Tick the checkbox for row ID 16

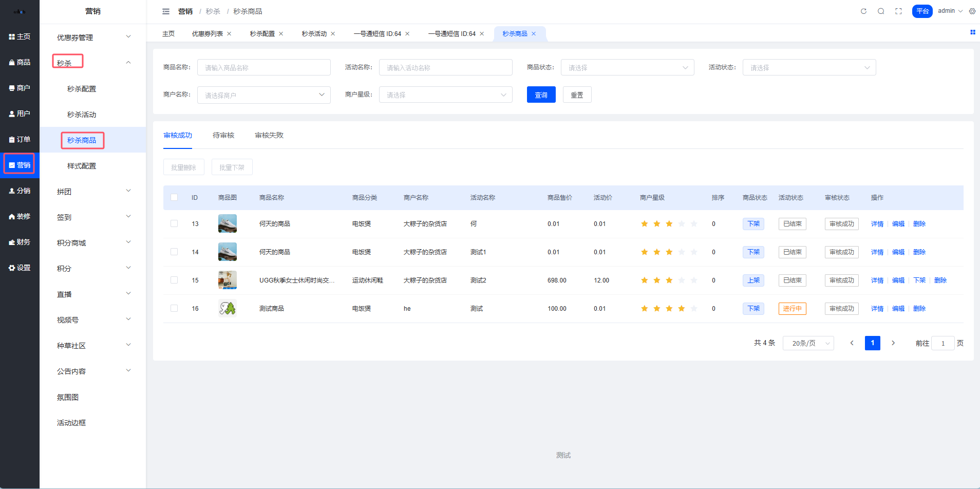174,309
